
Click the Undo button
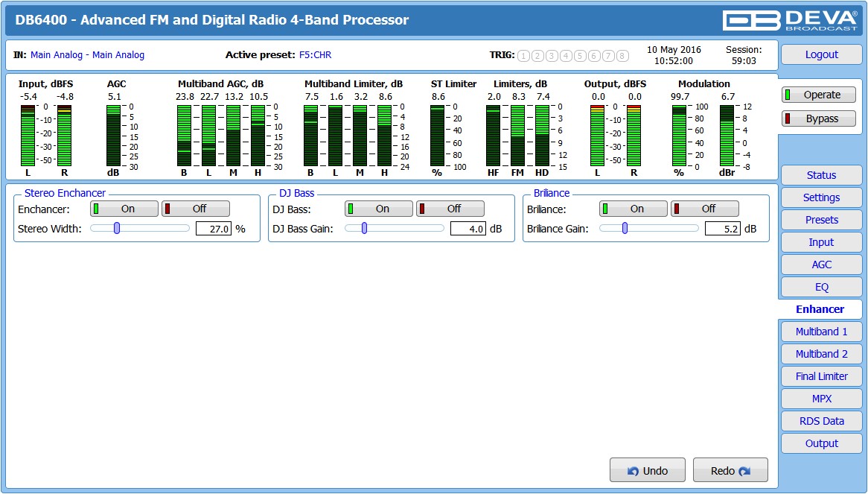tap(647, 470)
